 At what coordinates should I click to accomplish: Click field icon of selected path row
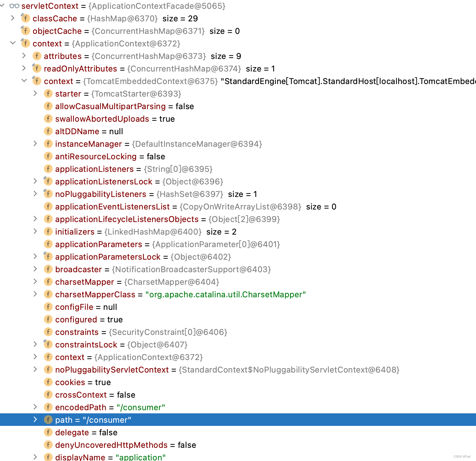(x=48, y=420)
